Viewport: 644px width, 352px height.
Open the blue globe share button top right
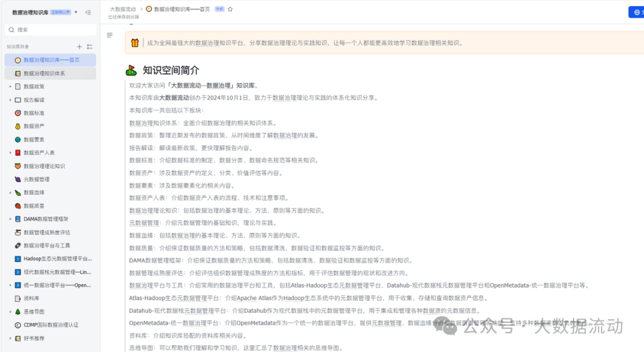(637, 11)
